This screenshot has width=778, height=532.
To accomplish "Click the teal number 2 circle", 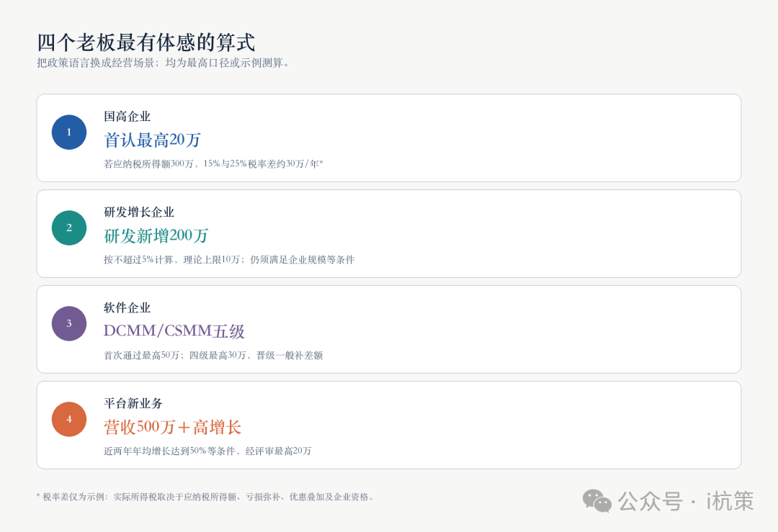I will pos(69,228).
